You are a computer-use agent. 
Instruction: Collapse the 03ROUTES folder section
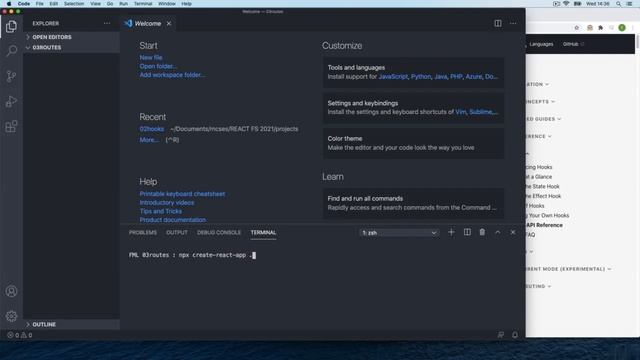click(71, 47)
